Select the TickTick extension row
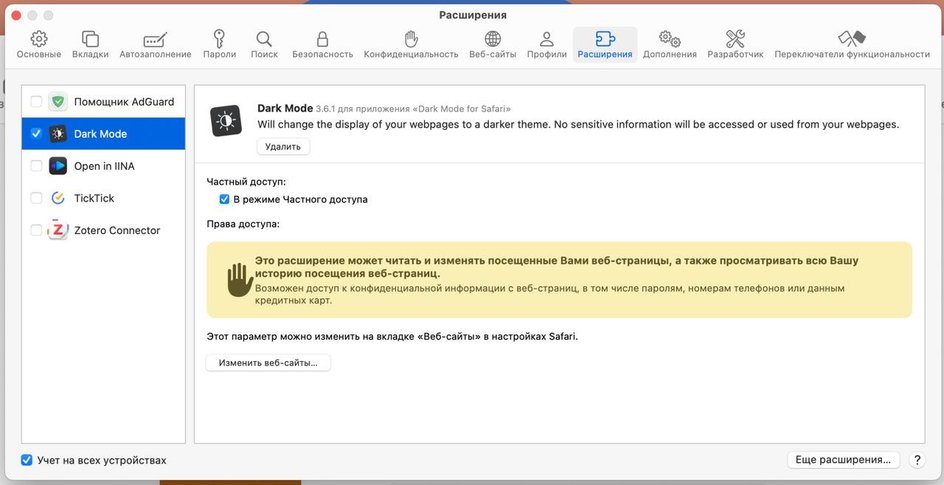The height and width of the screenshot is (485, 944). pos(104,198)
